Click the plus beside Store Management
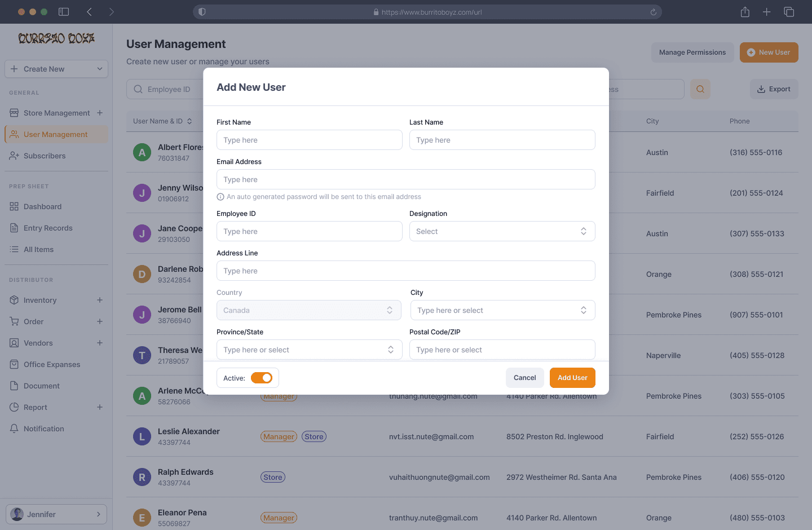The height and width of the screenshot is (530, 812). coord(100,113)
